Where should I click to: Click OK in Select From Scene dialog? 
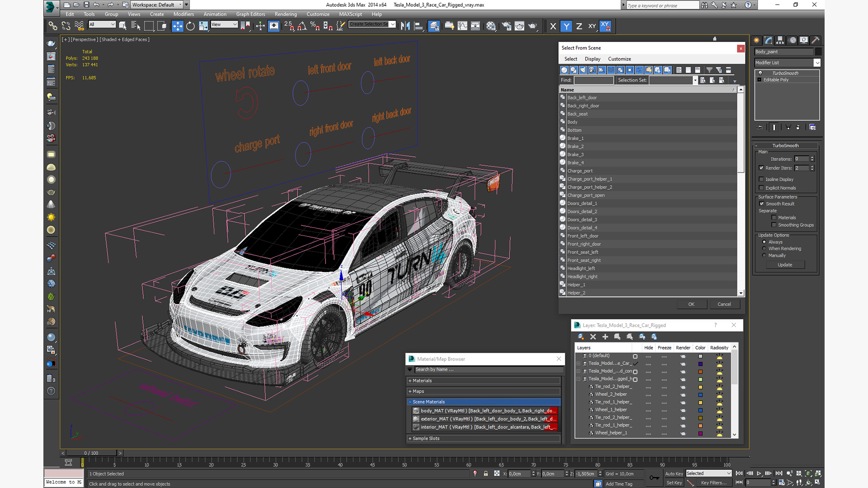pyautogui.click(x=691, y=305)
